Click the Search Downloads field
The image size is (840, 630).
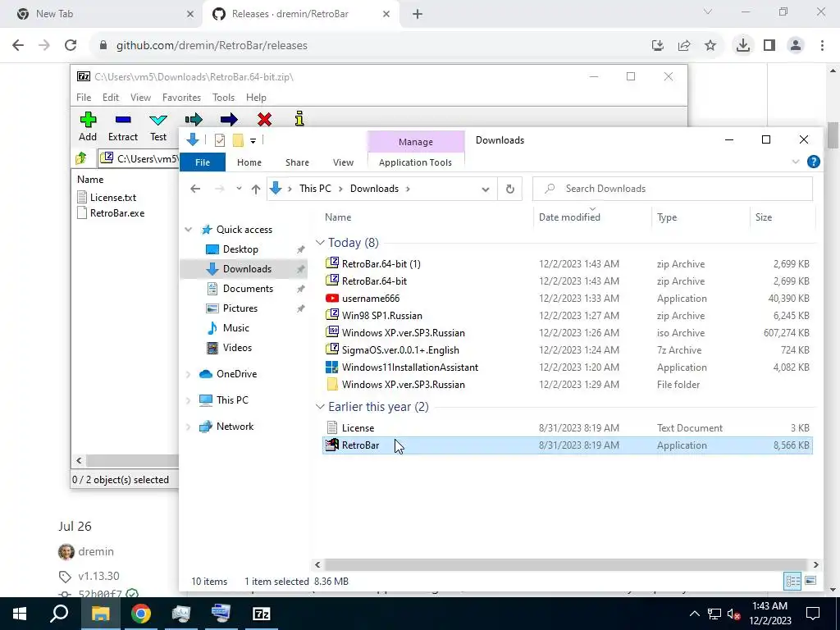[673, 189]
